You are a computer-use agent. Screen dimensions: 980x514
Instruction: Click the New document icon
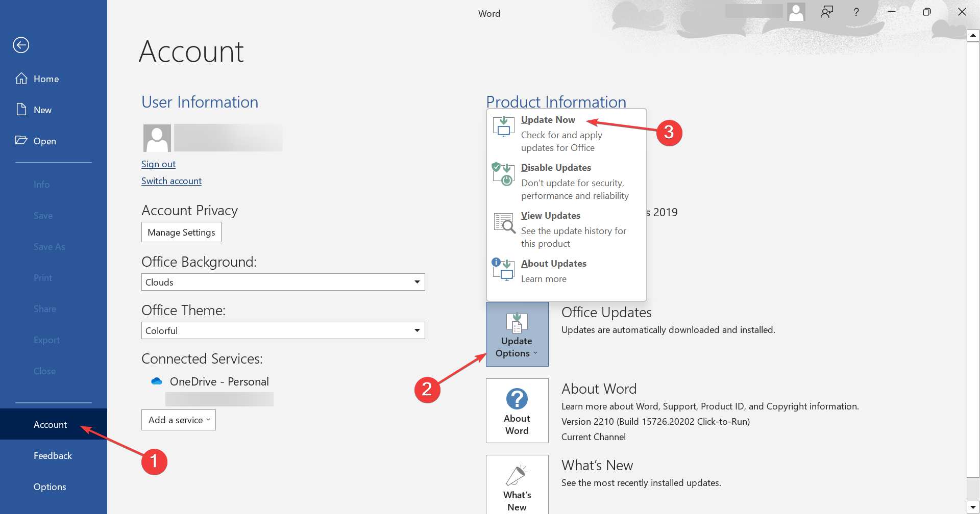coord(21,110)
